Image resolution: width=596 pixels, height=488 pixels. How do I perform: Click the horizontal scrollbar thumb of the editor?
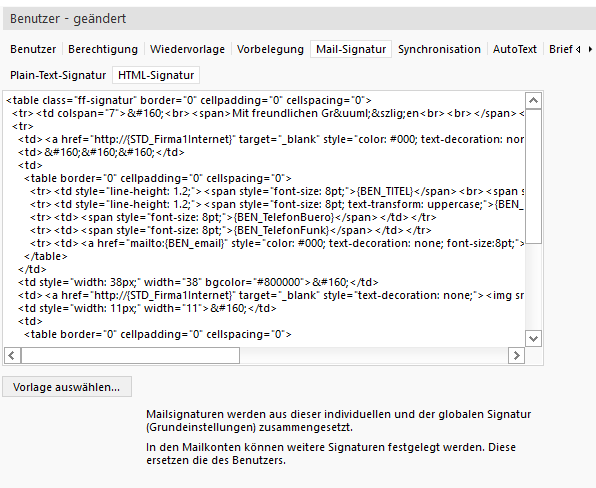point(130,355)
